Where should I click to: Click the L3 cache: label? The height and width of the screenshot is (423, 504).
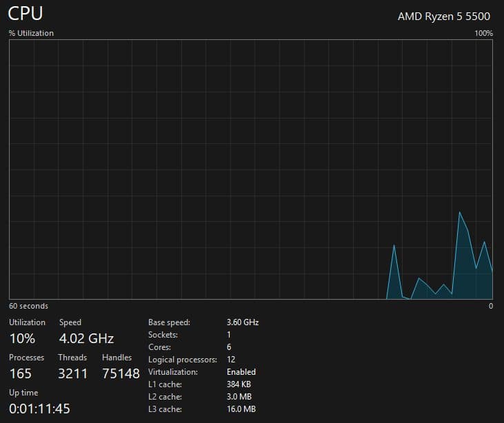pyautogui.click(x=165, y=409)
